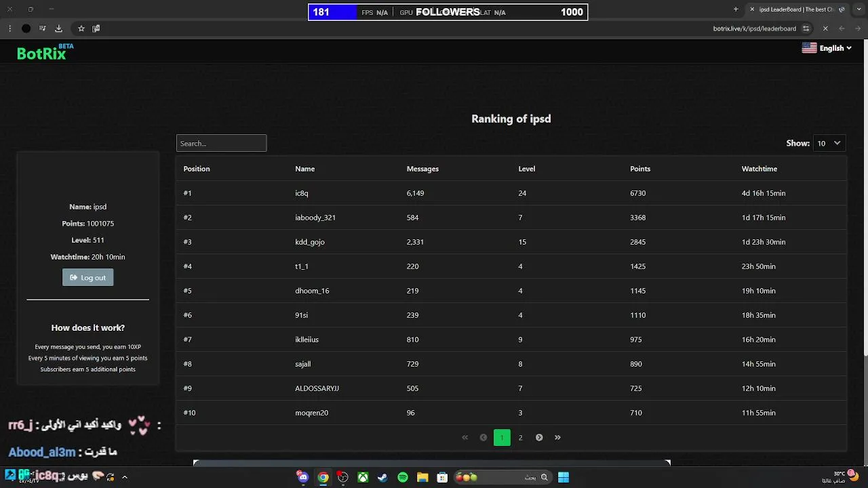Select pagination page 2
868x488 pixels.
coord(520,437)
